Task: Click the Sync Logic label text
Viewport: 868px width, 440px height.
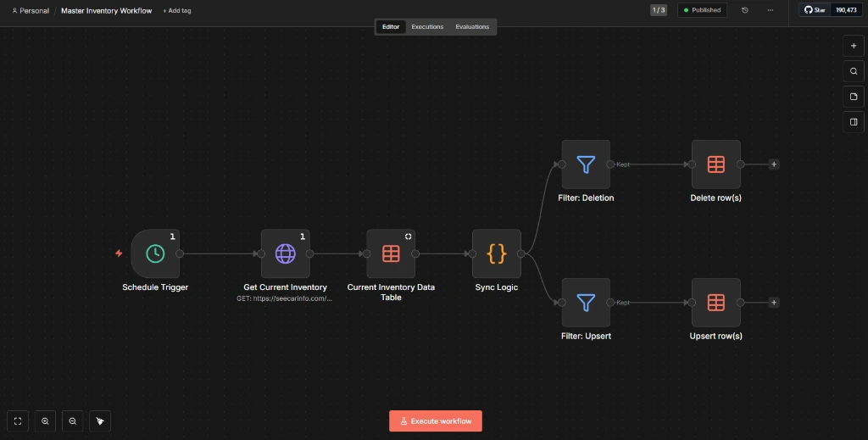Action: [497, 287]
